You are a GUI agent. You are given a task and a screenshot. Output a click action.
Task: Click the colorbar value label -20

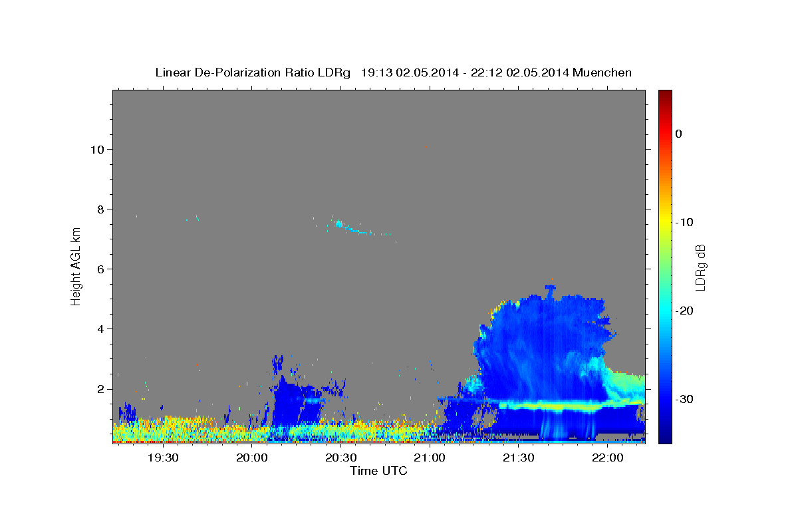[x=684, y=311]
